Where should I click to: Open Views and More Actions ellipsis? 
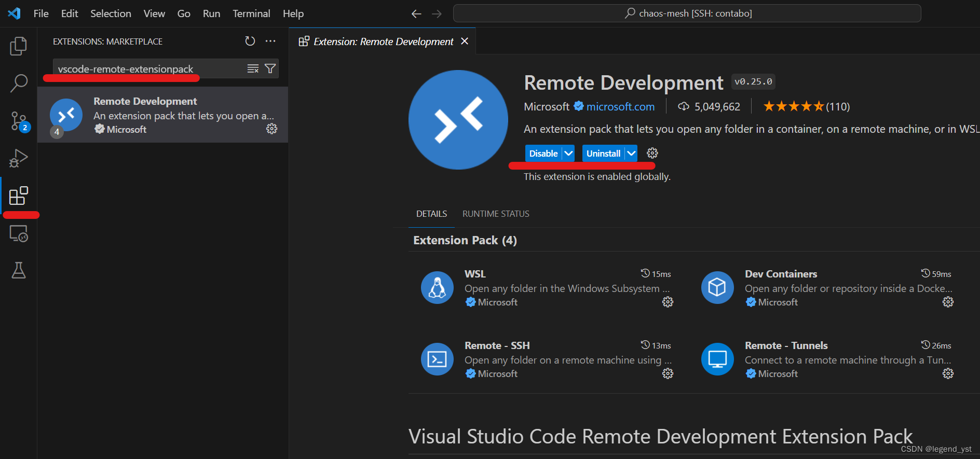pyautogui.click(x=270, y=41)
